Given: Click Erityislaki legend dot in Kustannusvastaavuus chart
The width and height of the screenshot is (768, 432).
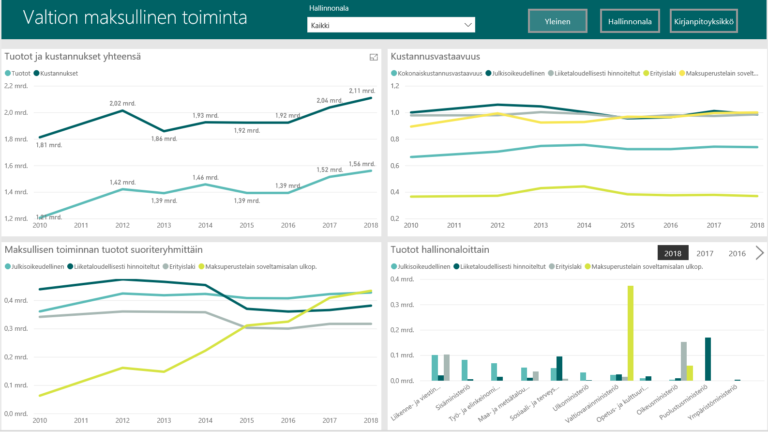Looking at the screenshot, I should 649,73.
